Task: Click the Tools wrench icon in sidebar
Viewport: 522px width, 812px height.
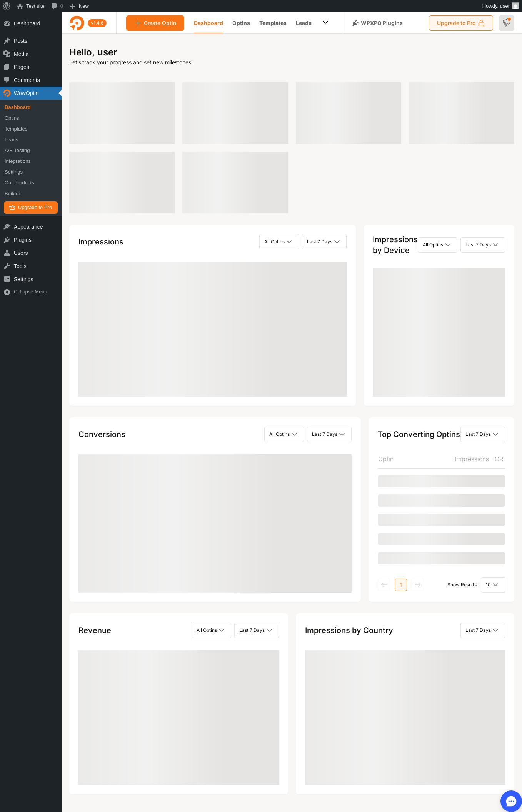Action: [7, 266]
